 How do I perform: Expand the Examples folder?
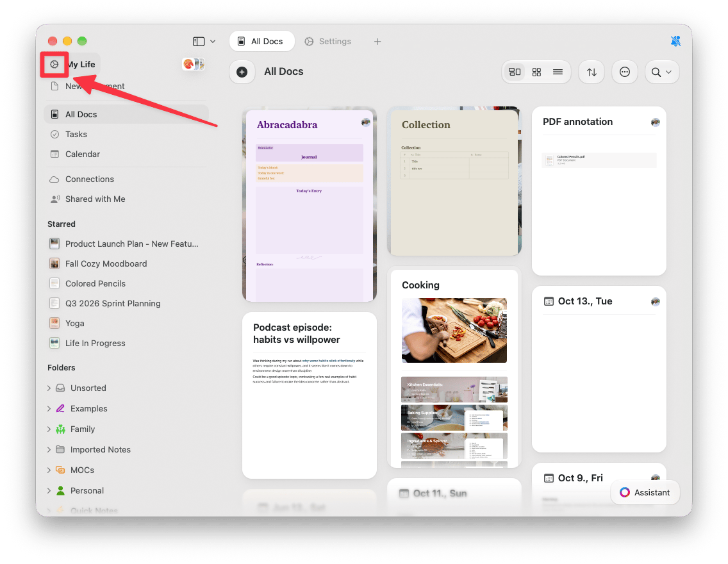point(49,408)
